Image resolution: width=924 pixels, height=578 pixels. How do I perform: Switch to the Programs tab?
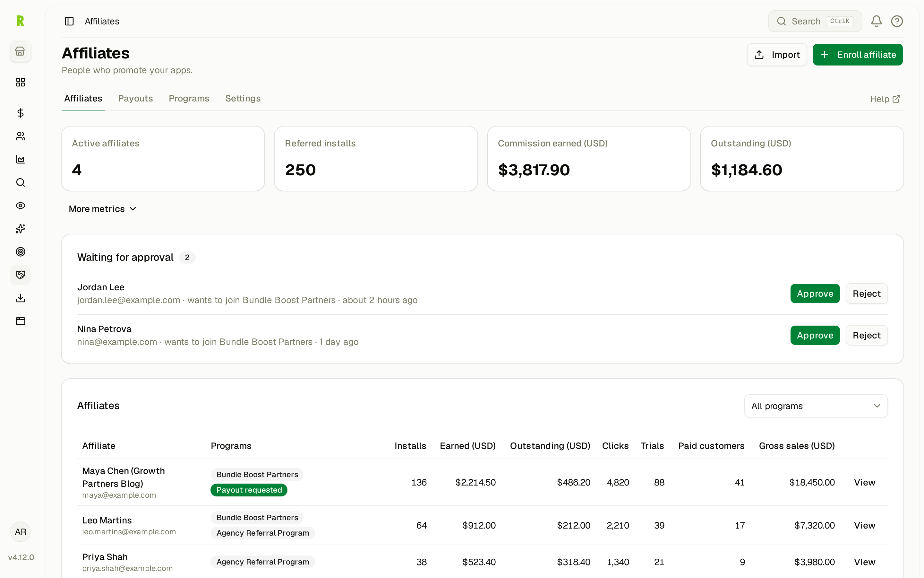[x=189, y=99]
